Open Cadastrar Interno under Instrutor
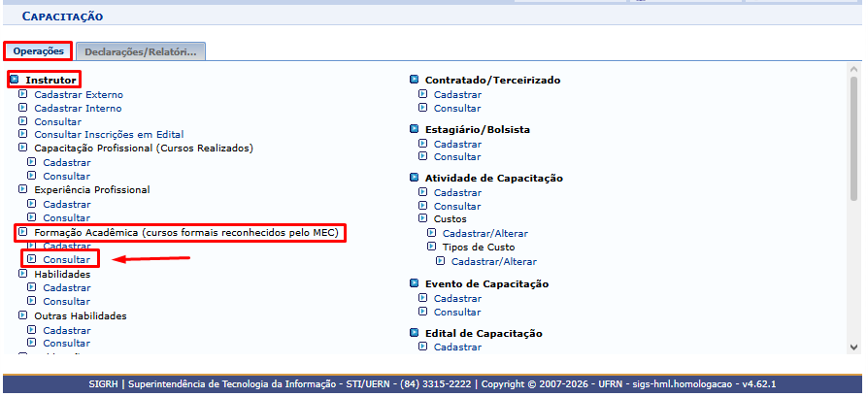Screen dimensions: 868x397 click(x=78, y=108)
